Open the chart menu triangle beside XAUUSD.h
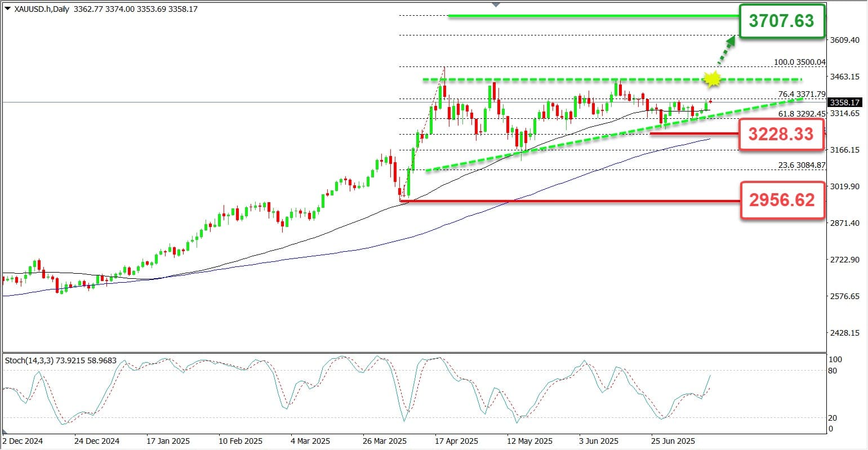Image resolution: width=868 pixels, height=450 pixels. [x=7, y=9]
